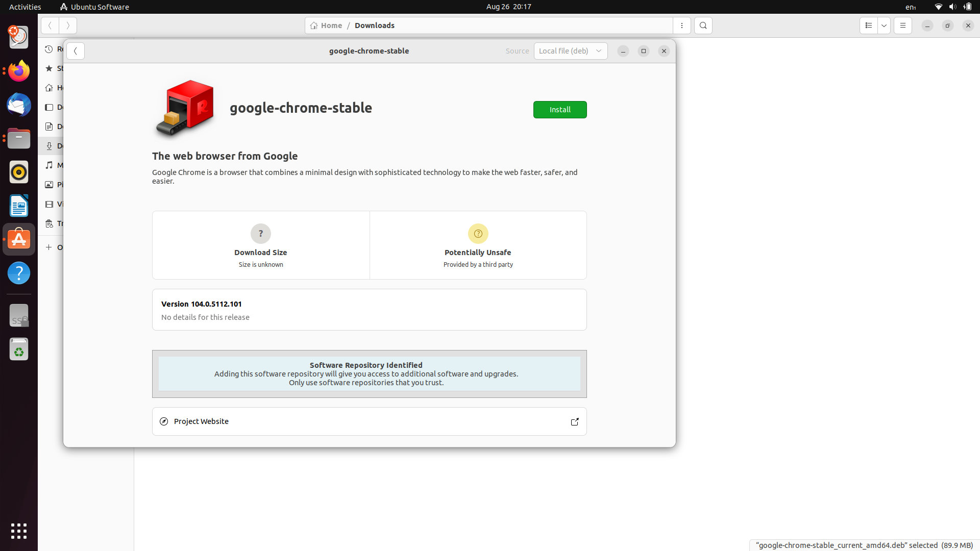This screenshot has width=980, height=551.
Task: Select Recent in Files sidebar
Action: (51, 49)
